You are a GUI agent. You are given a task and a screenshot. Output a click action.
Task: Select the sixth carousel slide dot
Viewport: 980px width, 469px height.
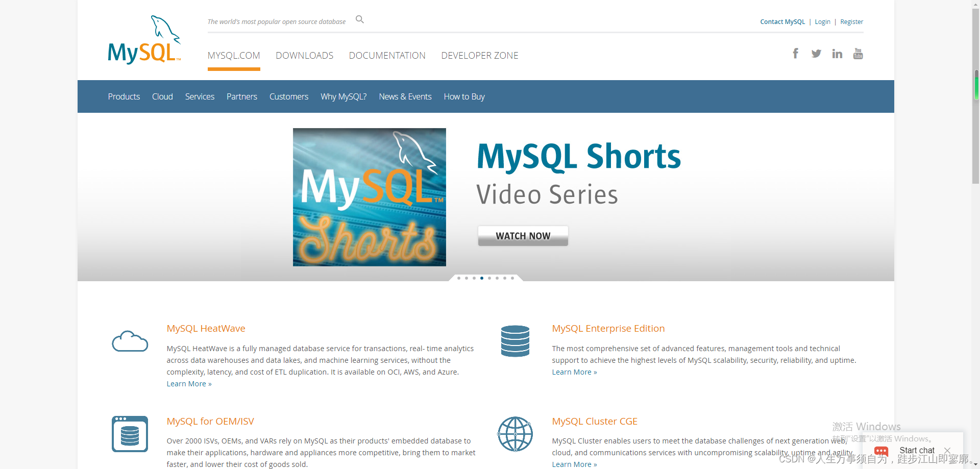point(497,278)
